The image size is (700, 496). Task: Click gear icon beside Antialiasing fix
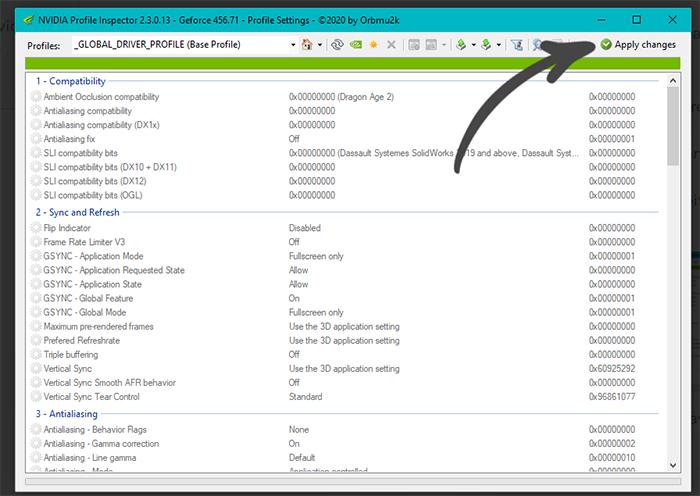[36, 139]
